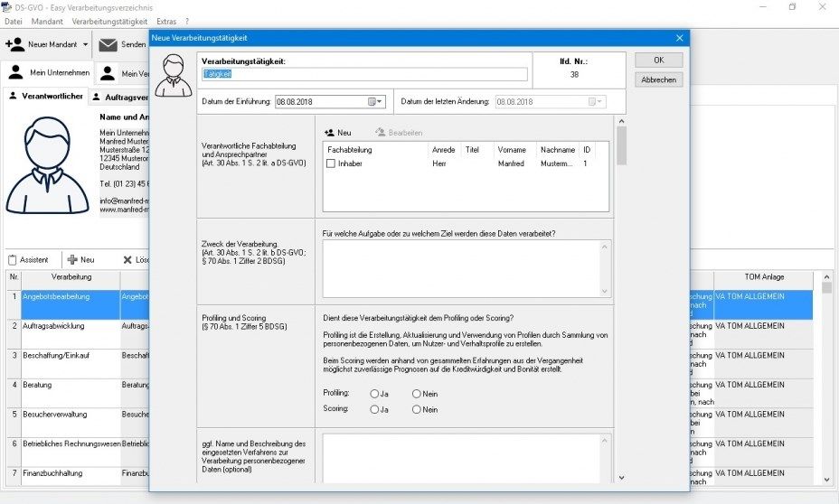Screen dimensions: 839x504
Task: Click the Zweck text area scroll-down arrow
Action: click(x=605, y=291)
